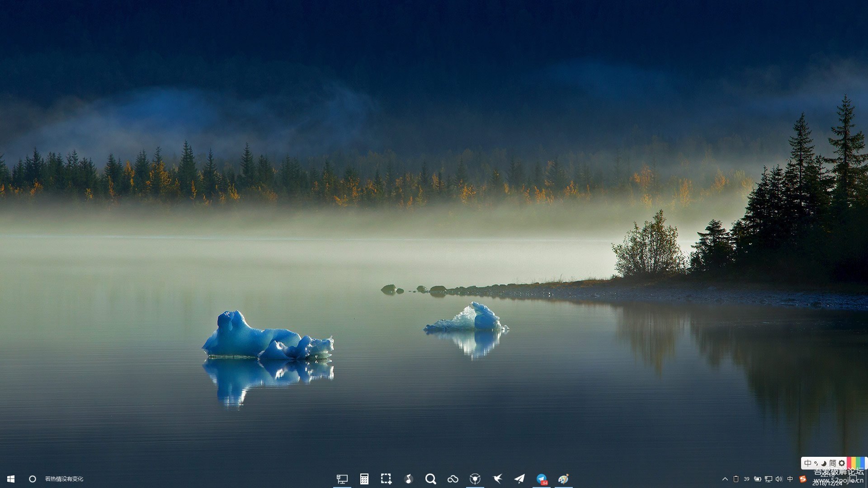The image size is (868, 488).
Task: Switch 简 simplified Chinese setting
Action: [x=832, y=463]
